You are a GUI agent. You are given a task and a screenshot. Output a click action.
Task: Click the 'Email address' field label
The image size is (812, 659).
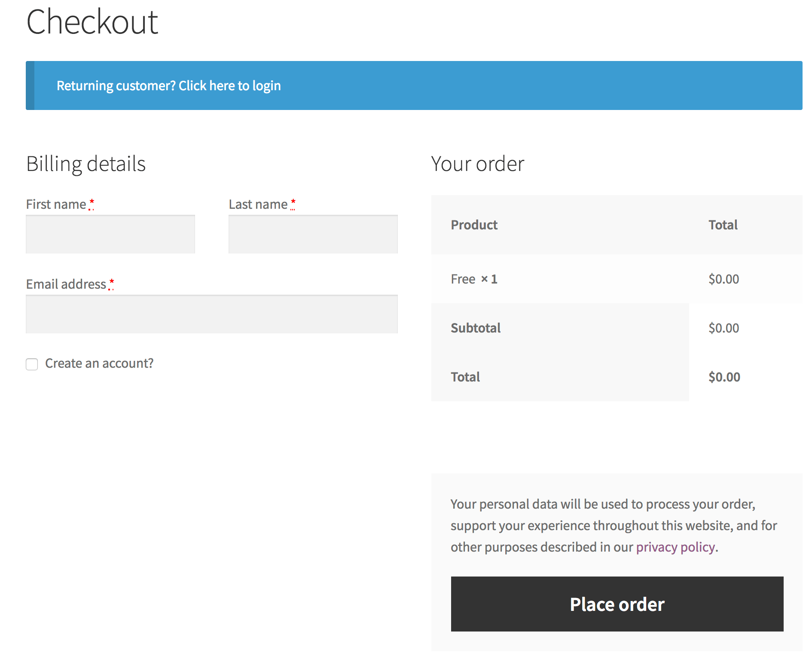(66, 284)
